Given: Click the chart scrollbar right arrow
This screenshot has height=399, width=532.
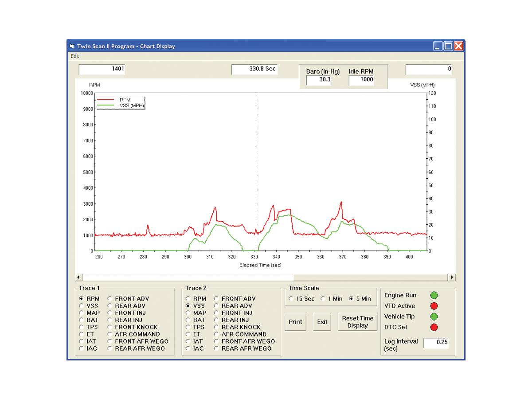Looking at the screenshot, I should point(452,278).
